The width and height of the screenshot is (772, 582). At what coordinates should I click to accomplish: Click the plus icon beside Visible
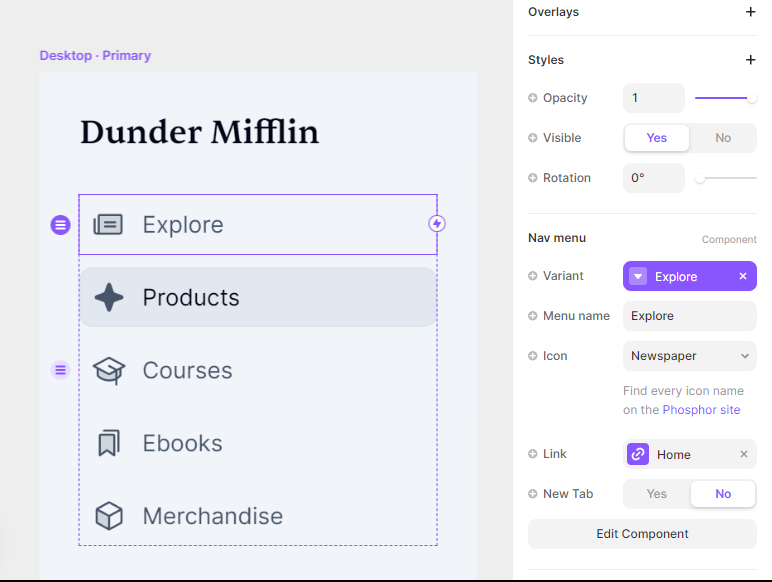(x=532, y=138)
